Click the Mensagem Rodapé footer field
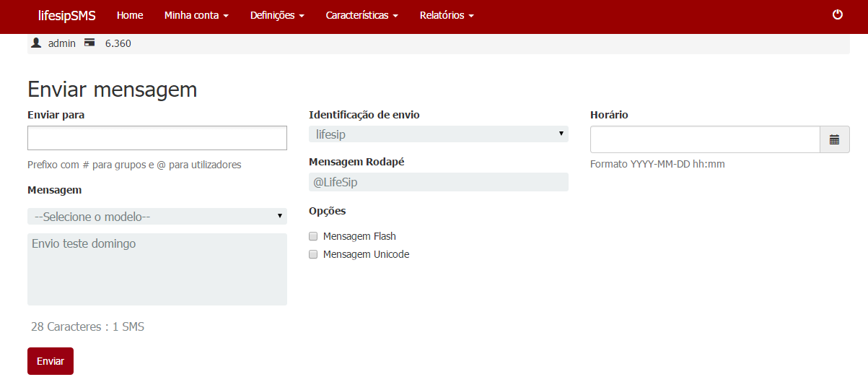This screenshot has height=390, width=868. coord(438,182)
